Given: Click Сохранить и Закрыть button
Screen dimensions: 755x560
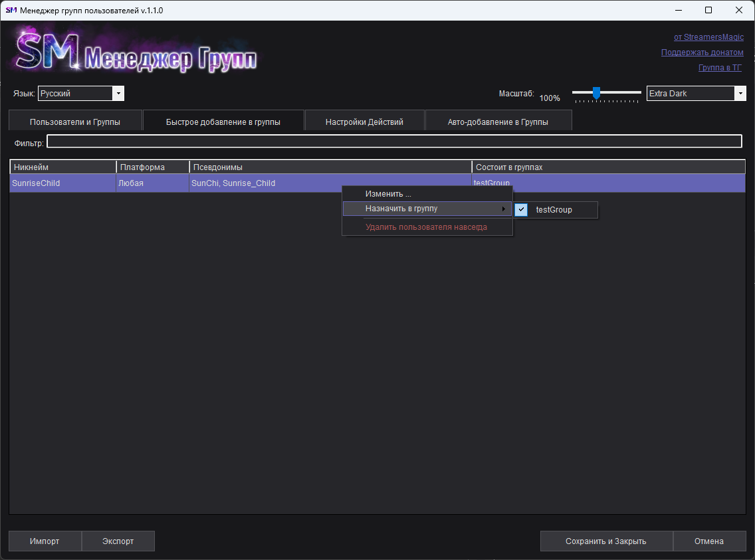Looking at the screenshot, I should (605, 541).
